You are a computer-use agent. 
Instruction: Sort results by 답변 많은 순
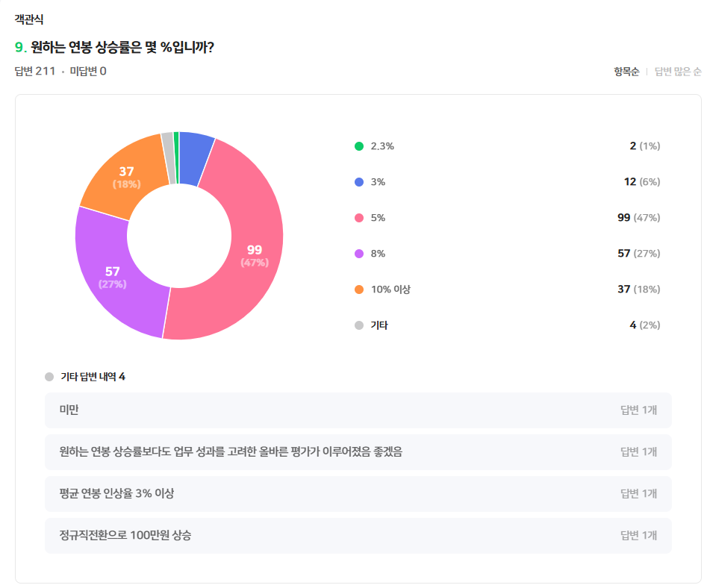click(x=678, y=72)
